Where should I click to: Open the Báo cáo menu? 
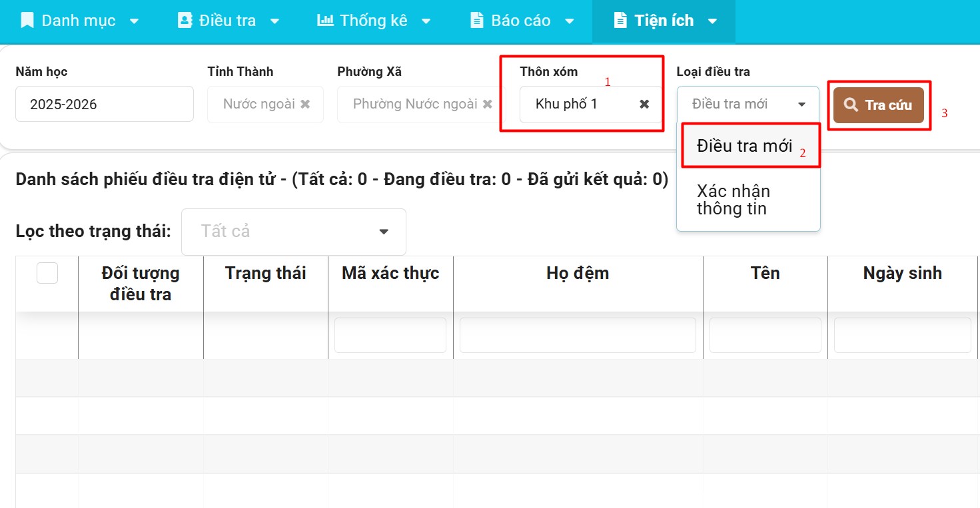(522, 21)
